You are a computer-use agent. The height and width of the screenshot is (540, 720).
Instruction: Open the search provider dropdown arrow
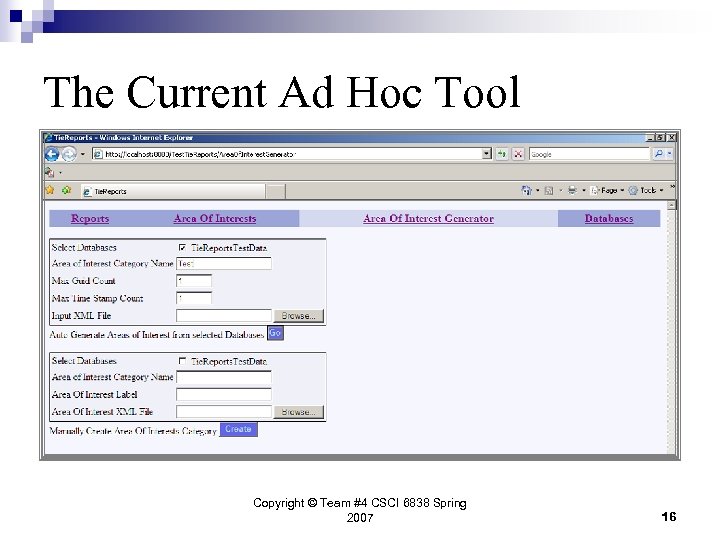pyautogui.click(x=669, y=154)
